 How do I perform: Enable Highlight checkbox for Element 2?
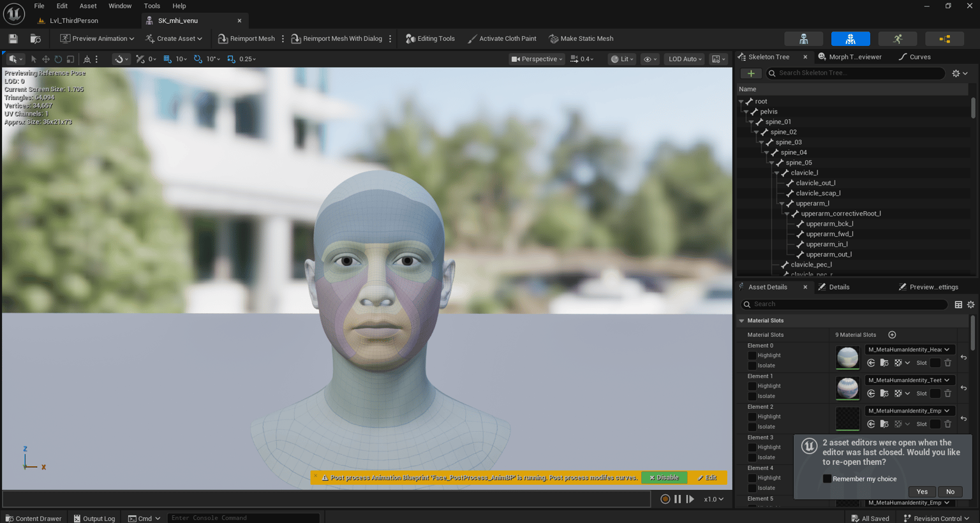click(752, 416)
